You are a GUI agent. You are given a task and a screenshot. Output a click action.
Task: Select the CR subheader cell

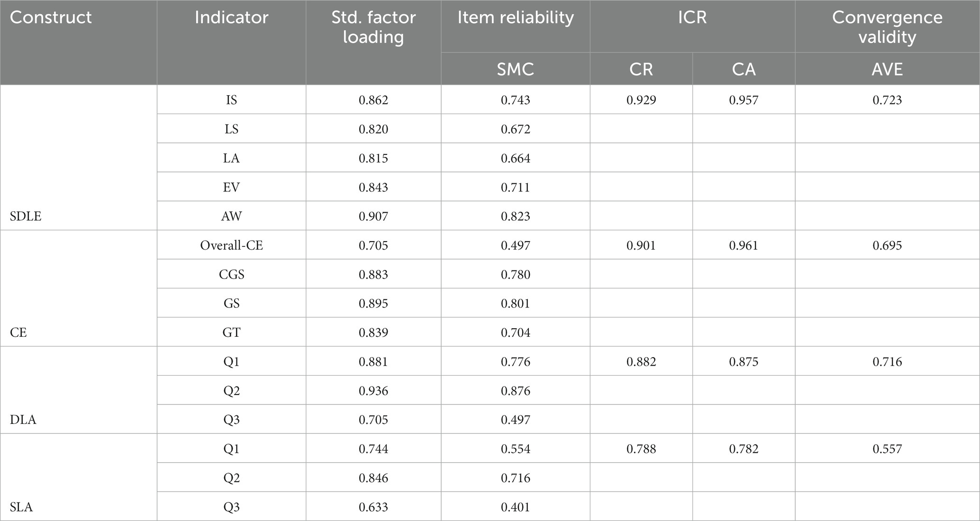641,70
